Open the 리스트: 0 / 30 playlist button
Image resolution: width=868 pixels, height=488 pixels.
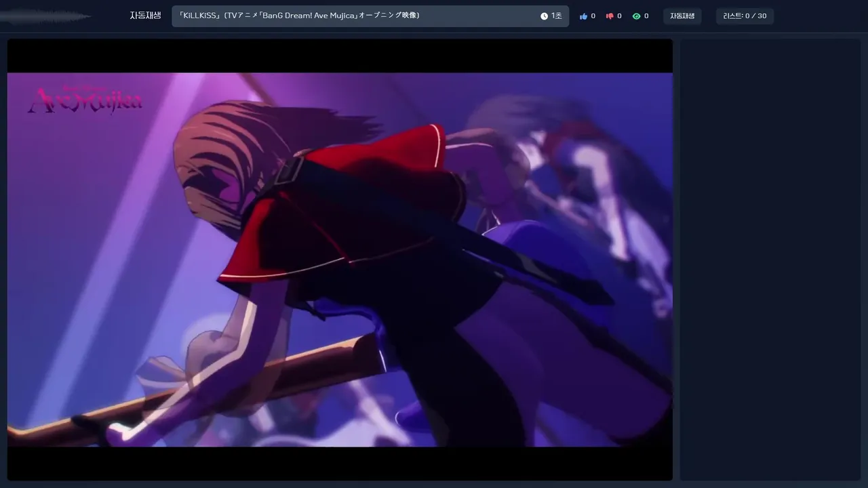[745, 16]
